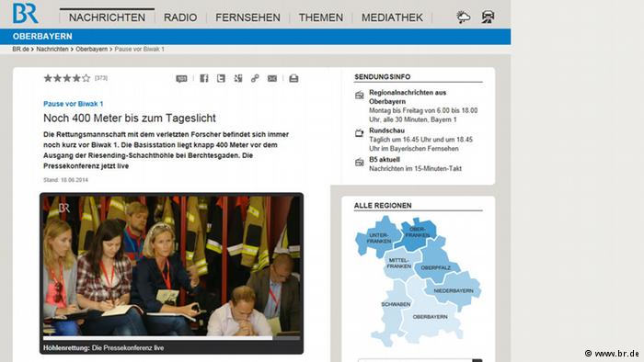This screenshot has width=644, height=362.
Task: Share article on Google Plus
Action: pos(238,78)
